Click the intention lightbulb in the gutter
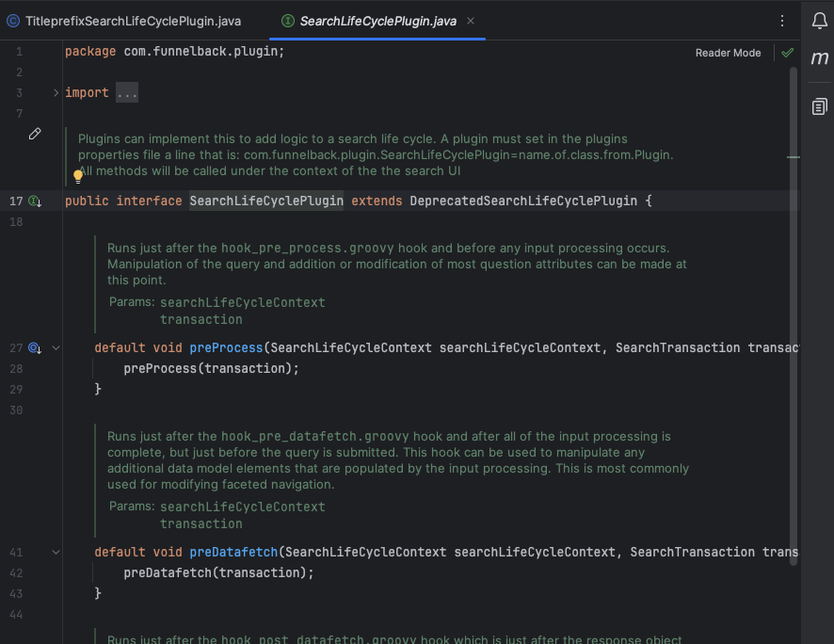 click(x=78, y=176)
